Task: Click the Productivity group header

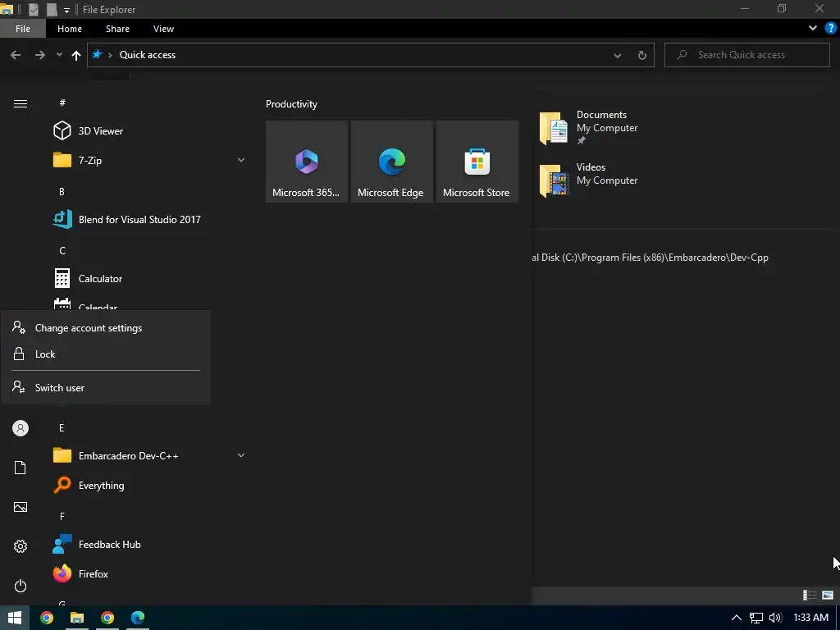Action: click(x=291, y=104)
